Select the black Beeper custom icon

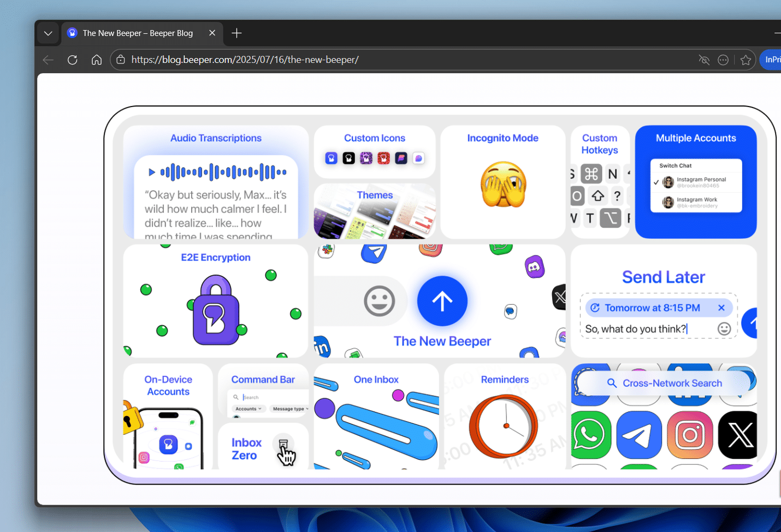click(348, 158)
